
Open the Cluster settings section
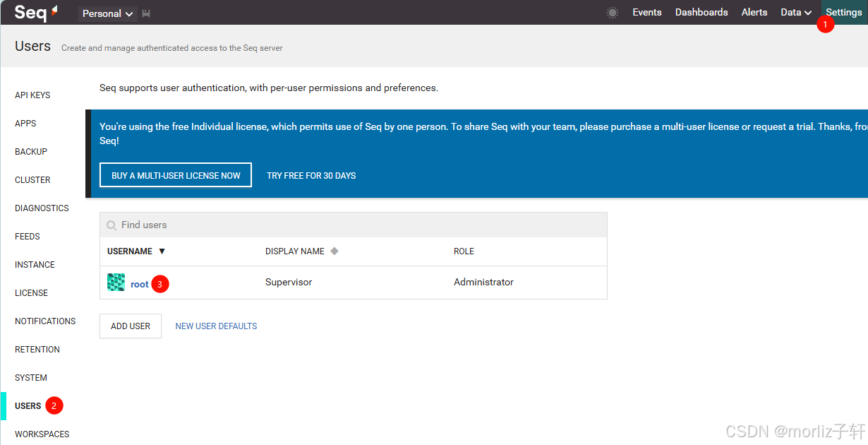click(x=32, y=180)
